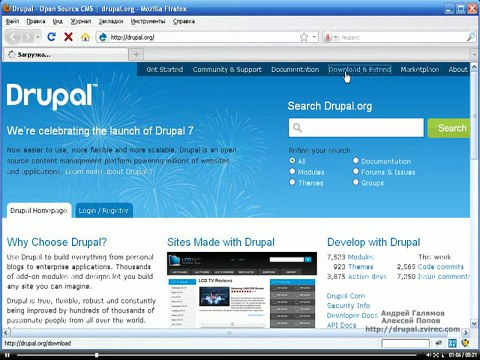480x360 pixels.
Task: Open the Security Info link
Action: click(x=348, y=305)
